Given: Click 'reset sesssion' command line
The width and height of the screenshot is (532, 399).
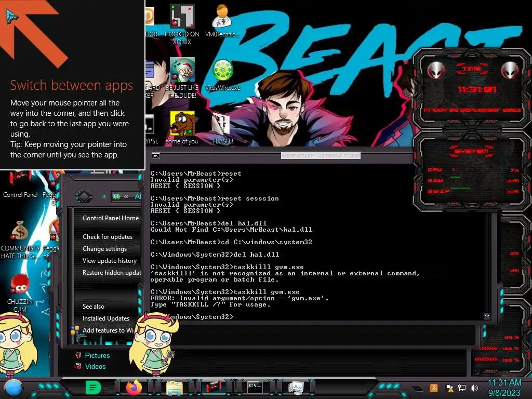Looking at the screenshot, I should click(215, 198).
